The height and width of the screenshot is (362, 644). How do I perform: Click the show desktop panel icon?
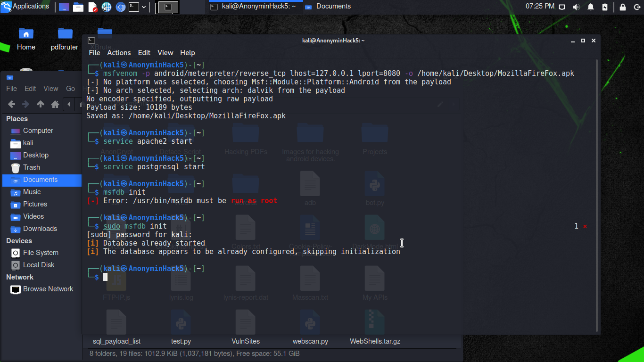coord(64,7)
